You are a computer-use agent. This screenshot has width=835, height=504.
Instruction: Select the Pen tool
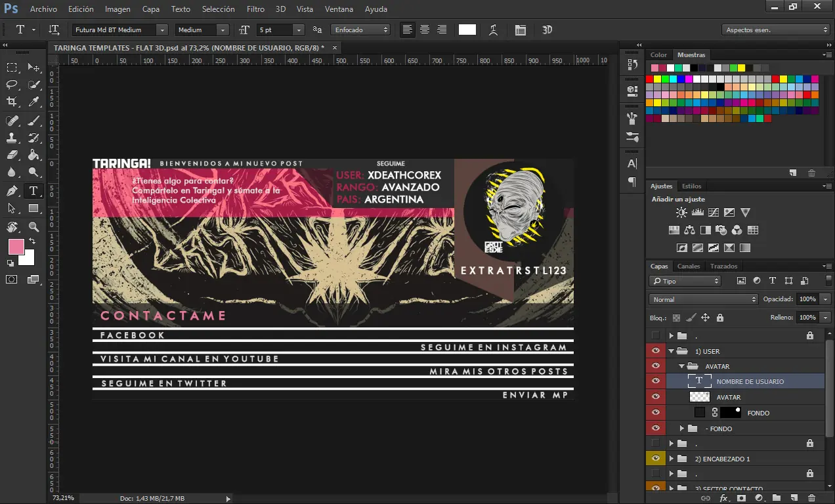pyautogui.click(x=12, y=191)
